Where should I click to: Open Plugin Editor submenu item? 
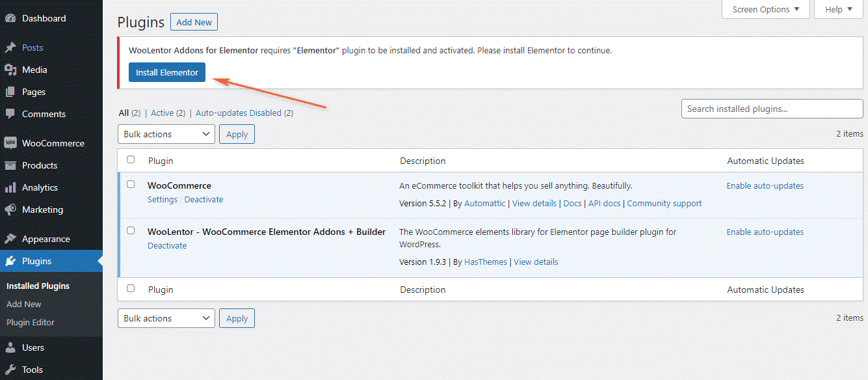[x=31, y=322]
